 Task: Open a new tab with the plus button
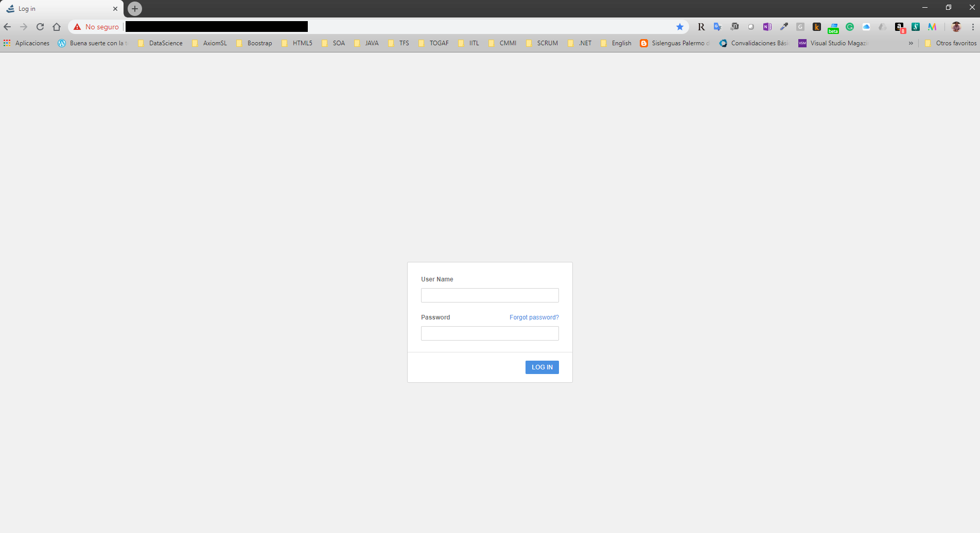click(135, 9)
